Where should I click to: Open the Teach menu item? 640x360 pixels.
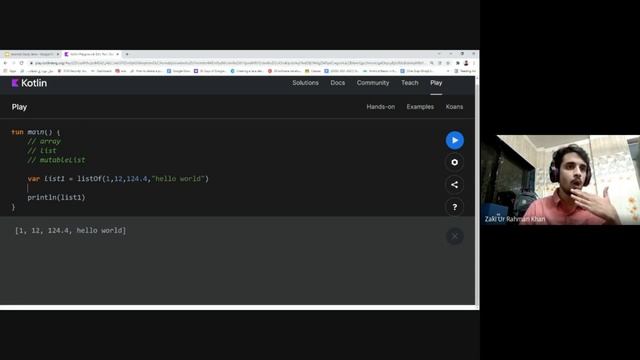[409, 83]
